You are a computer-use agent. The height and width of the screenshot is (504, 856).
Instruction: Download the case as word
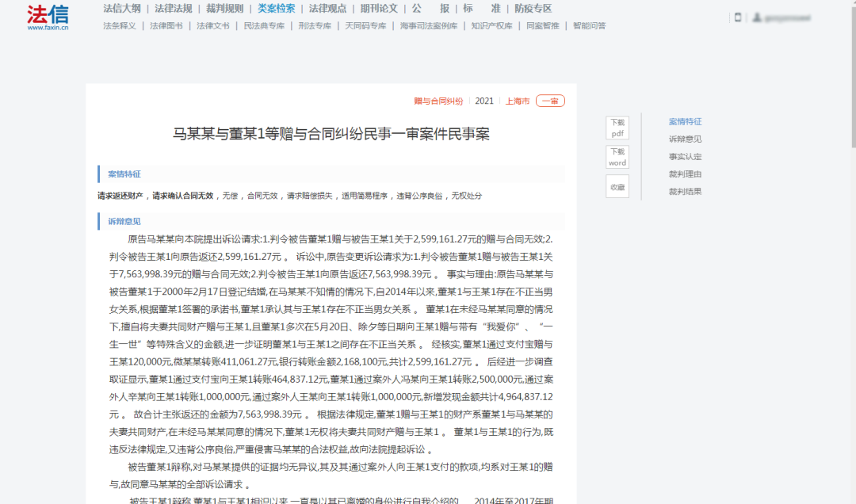617,157
